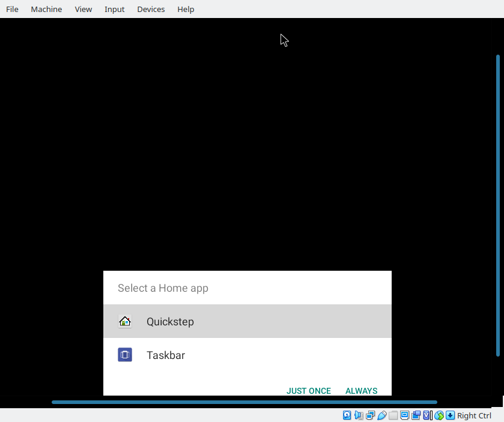Click the USB devices status icon
Screen dimensions: 504x422
click(x=382, y=415)
